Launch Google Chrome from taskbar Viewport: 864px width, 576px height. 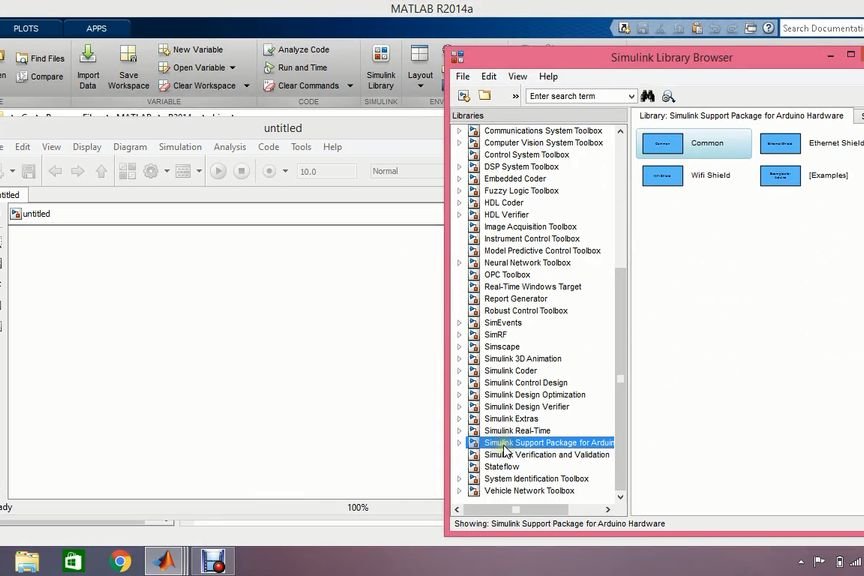point(120,561)
